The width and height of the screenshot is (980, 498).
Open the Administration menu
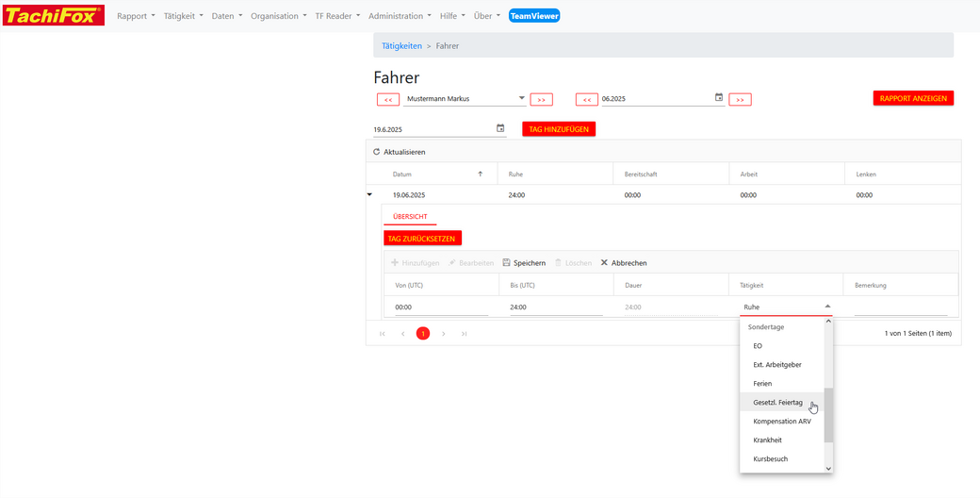point(400,16)
